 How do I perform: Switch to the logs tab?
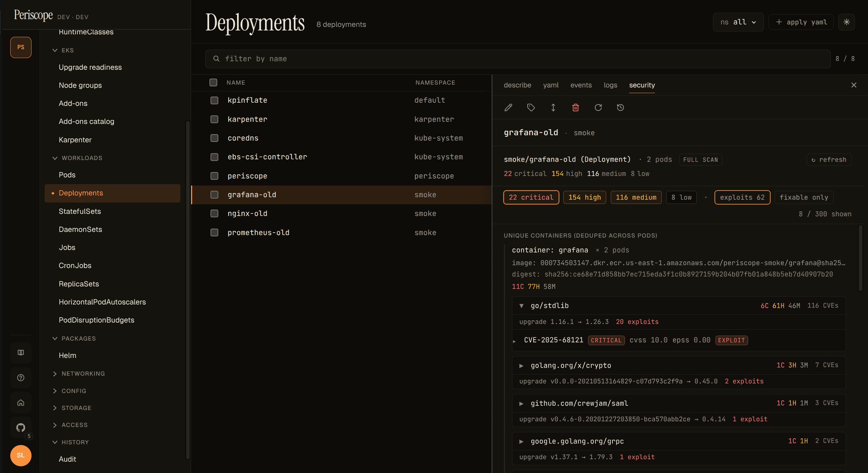[610, 85]
